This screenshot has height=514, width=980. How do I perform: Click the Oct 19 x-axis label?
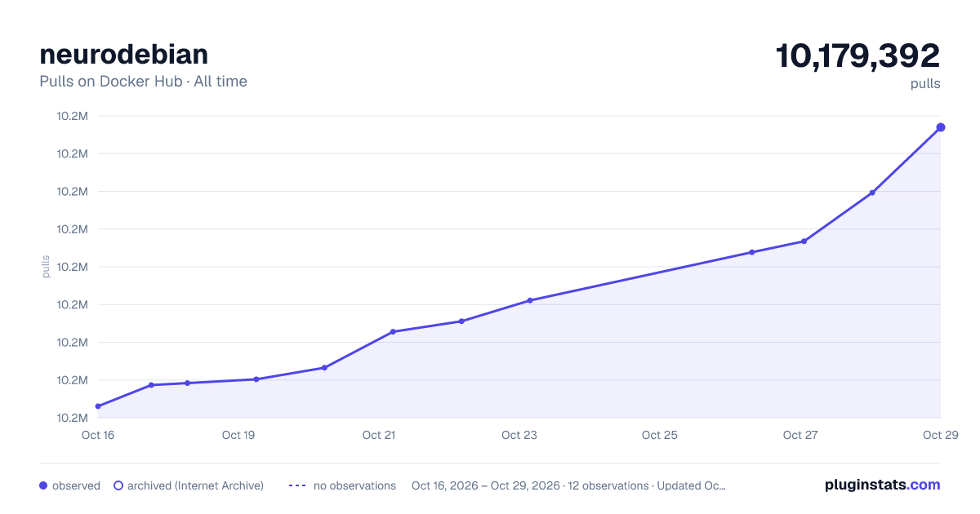coord(238,435)
